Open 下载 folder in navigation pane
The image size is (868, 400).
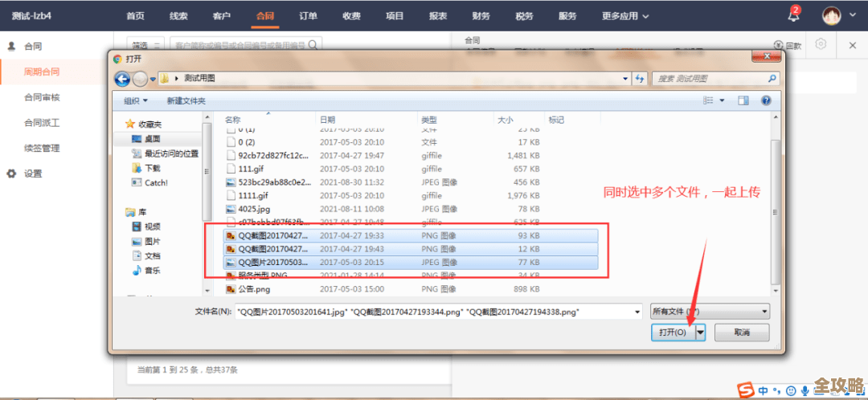(147, 168)
